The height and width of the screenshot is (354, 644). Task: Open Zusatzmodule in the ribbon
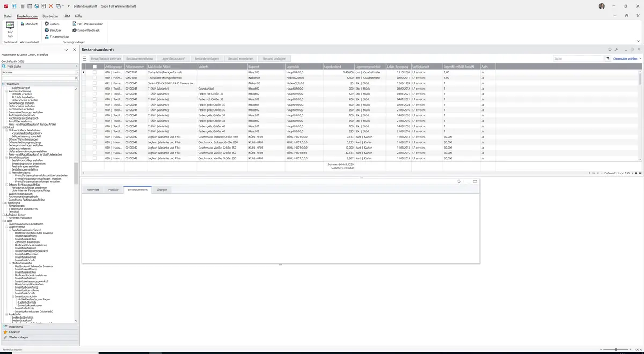tap(56, 36)
